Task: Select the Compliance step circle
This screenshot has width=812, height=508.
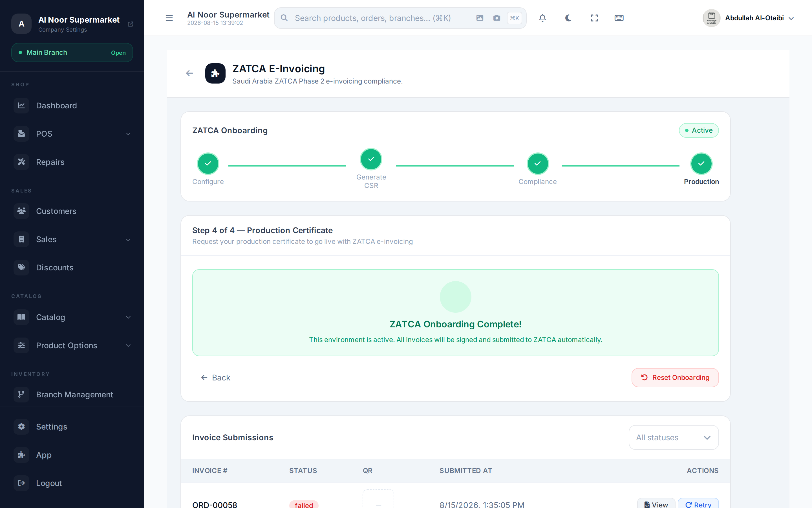Action: pos(538,164)
